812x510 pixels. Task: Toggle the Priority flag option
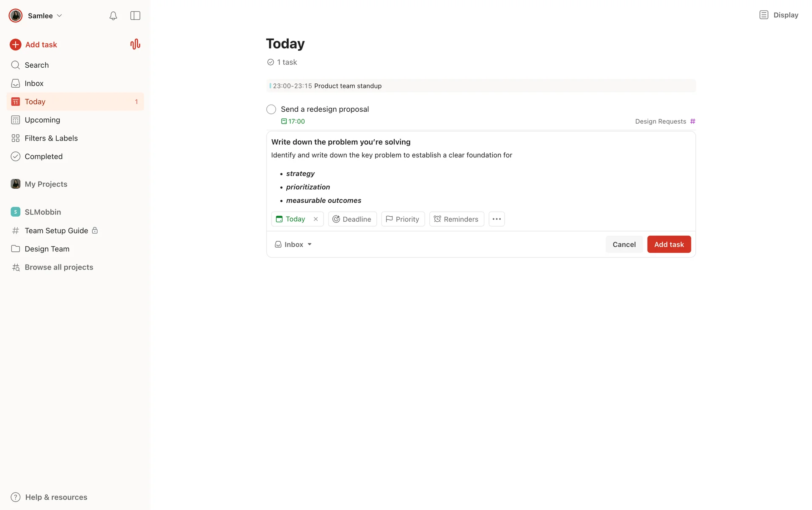click(403, 219)
